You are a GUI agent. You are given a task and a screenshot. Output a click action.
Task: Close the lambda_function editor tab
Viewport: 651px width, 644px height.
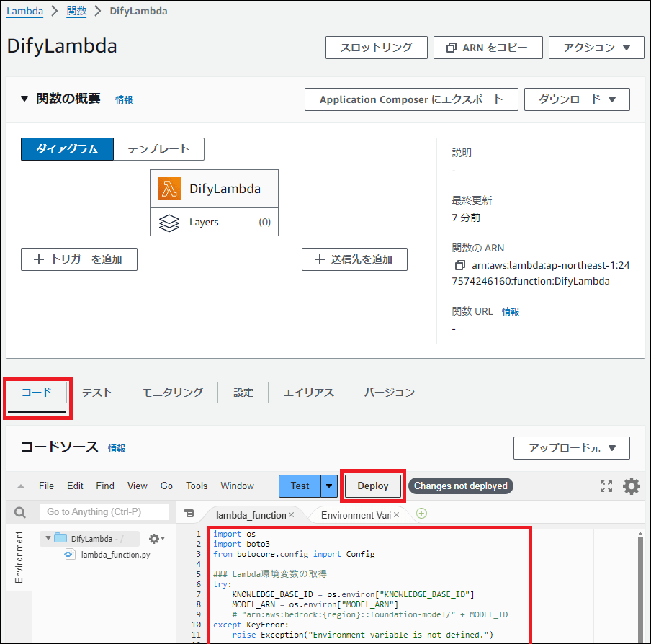291,515
